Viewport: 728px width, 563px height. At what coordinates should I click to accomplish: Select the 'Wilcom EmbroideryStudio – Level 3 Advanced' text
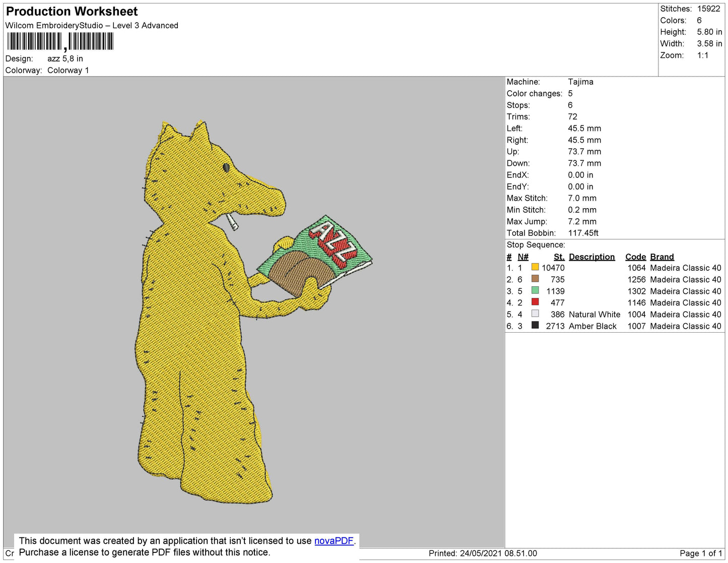tap(92, 25)
